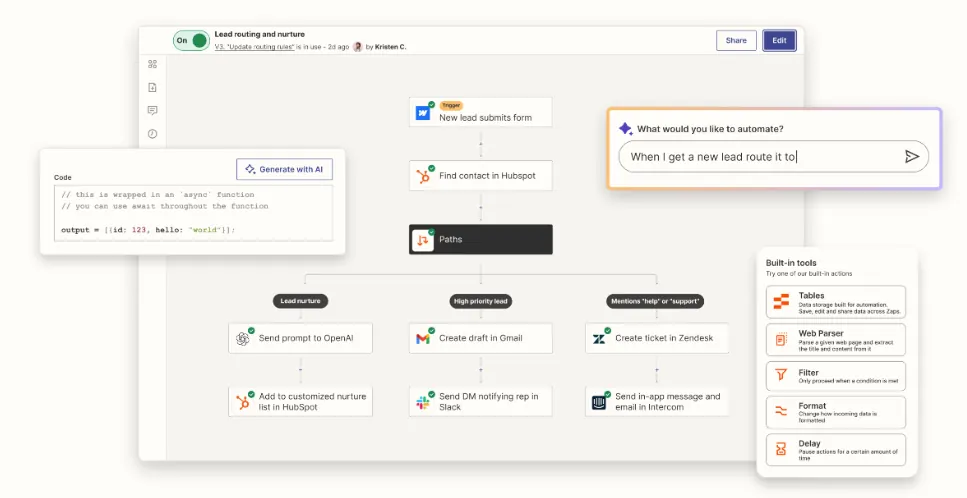The height and width of the screenshot is (498, 967).
Task: Select 'Create draft in Gmail' step
Action: click(480, 338)
